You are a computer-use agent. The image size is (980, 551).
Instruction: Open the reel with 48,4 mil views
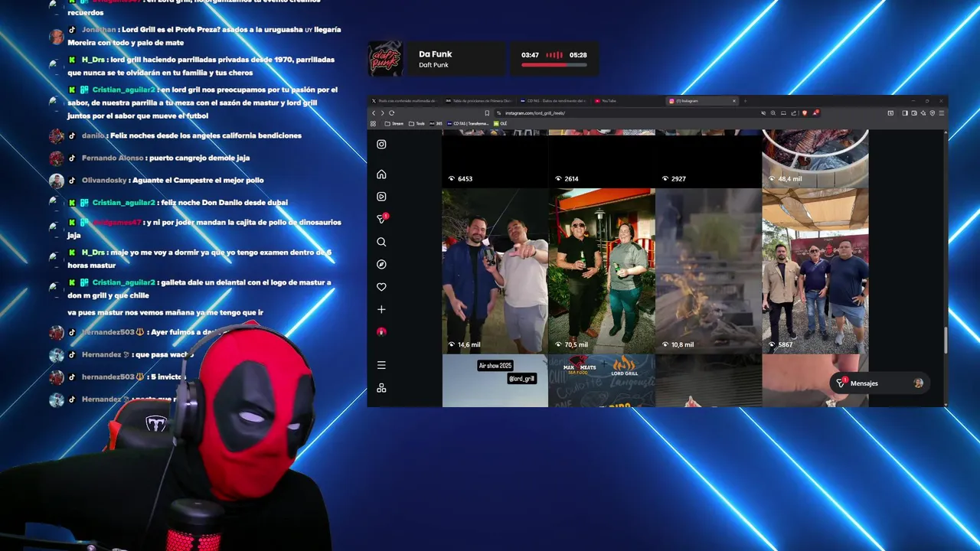pos(815,158)
